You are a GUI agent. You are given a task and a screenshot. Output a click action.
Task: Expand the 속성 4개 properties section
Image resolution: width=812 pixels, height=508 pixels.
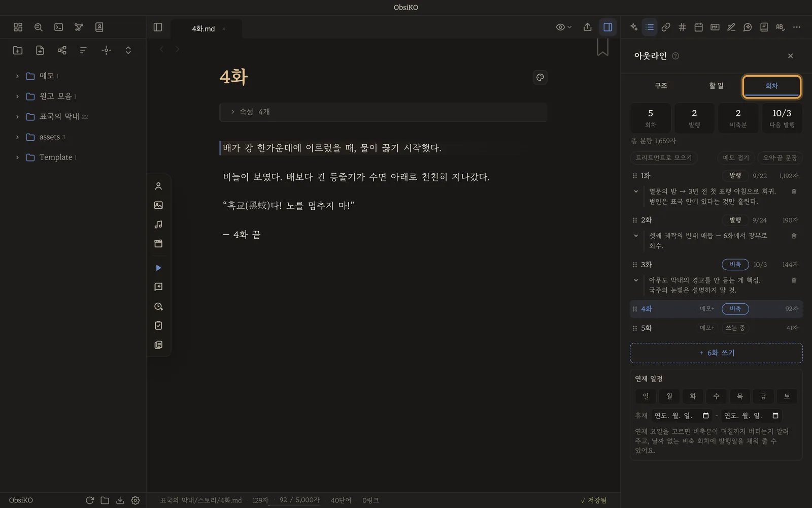[383, 112]
